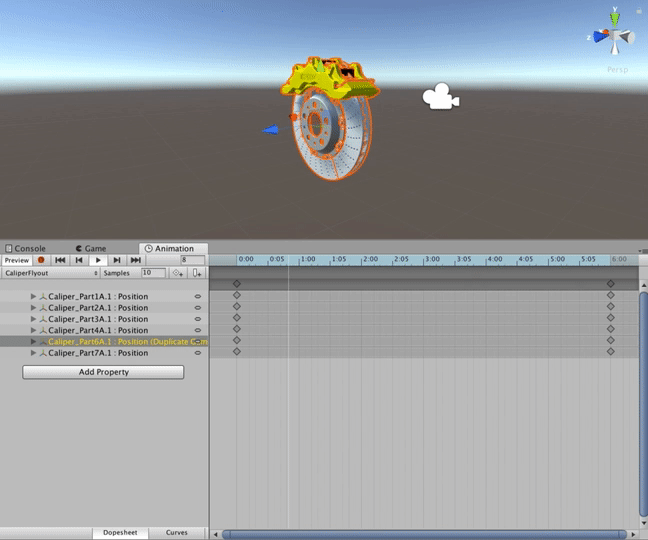
Task: Click the Add Property button
Action: coord(103,372)
